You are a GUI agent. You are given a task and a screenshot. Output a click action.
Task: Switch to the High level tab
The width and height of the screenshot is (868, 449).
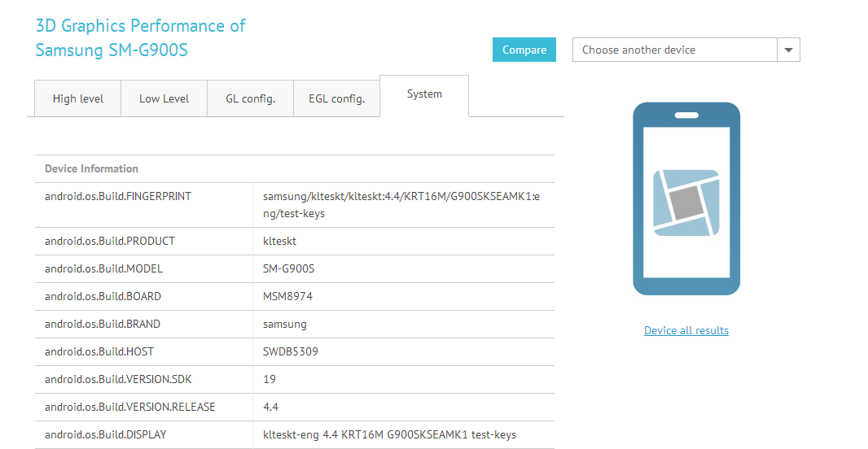click(x=78, y=98)
